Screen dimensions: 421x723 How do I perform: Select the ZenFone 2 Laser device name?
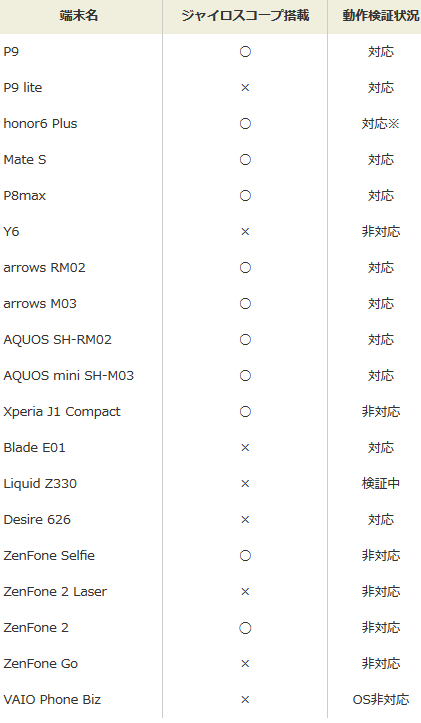[55, 592]
